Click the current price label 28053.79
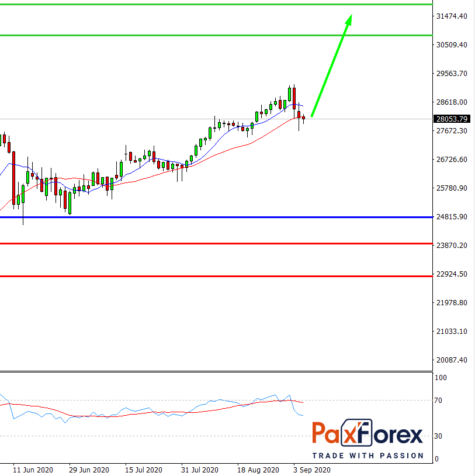Viewport: 475px width, 476px height. tap(452, 119)
